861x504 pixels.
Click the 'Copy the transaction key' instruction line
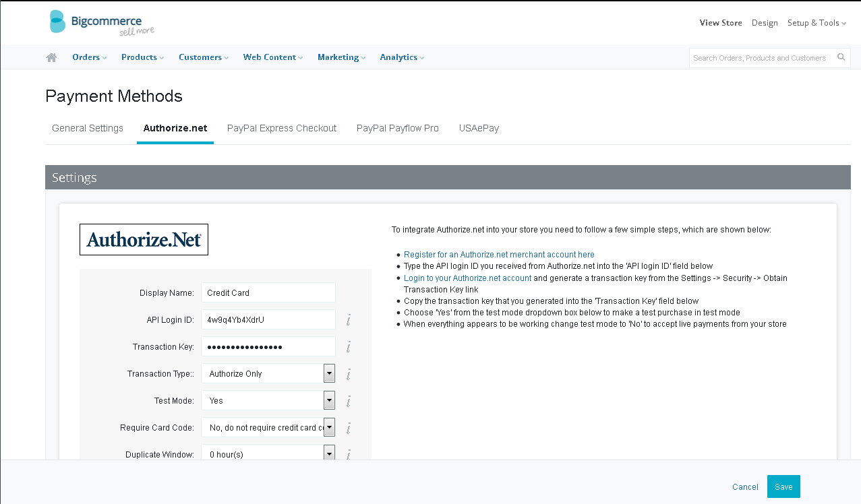[551, 301]
